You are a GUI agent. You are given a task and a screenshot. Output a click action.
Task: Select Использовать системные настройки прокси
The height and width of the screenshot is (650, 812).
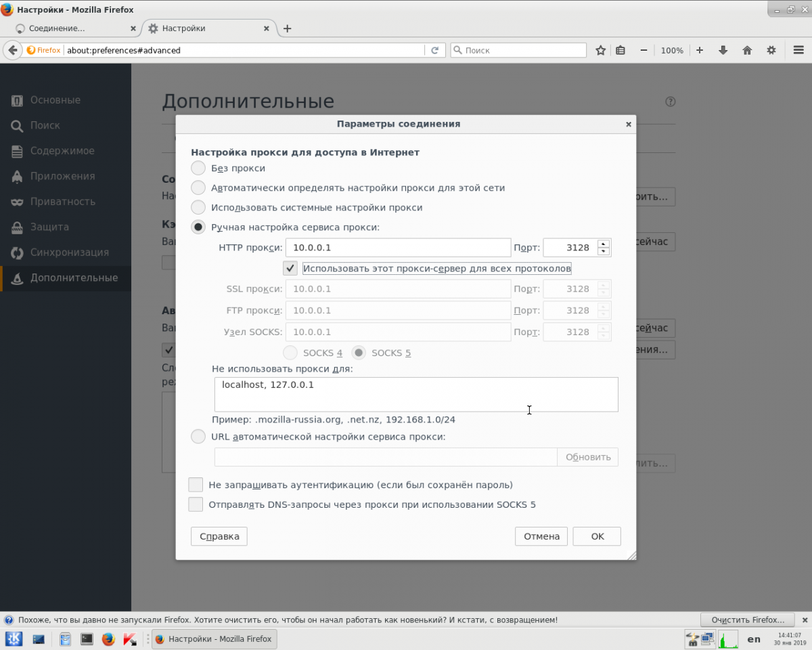[198, 207]
